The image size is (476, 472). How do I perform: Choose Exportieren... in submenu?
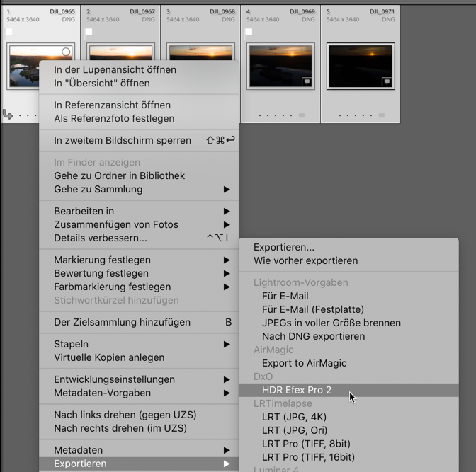(348, 247)
